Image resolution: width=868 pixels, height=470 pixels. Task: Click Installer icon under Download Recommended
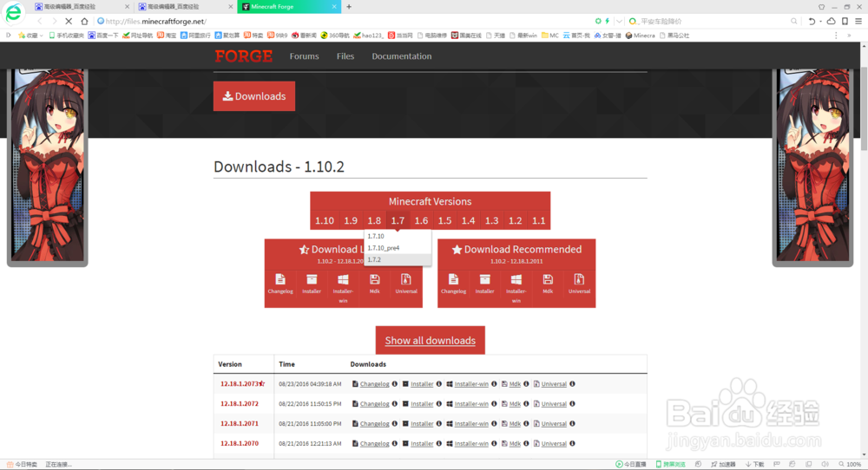click(x=485, y=279)
